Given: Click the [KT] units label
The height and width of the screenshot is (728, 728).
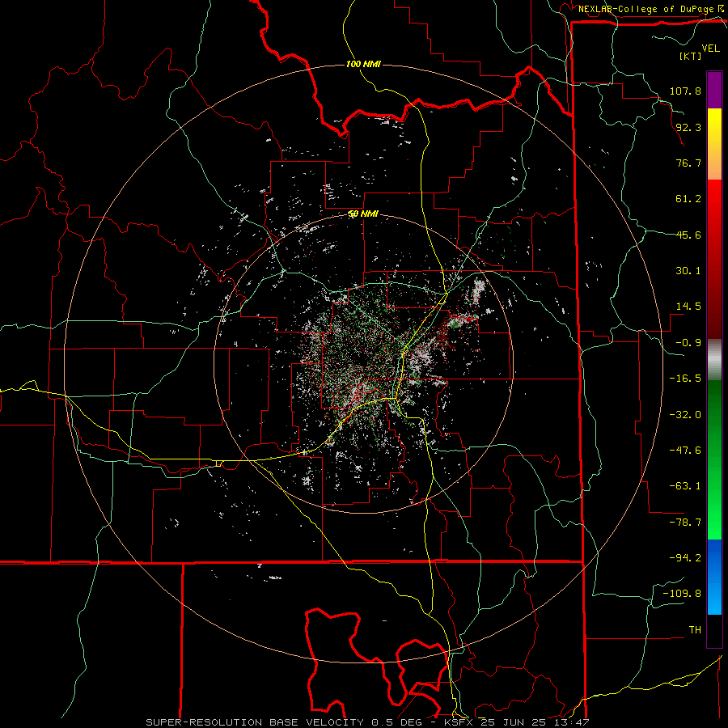Looking at the screenshot, I should (x=691, y=56).
